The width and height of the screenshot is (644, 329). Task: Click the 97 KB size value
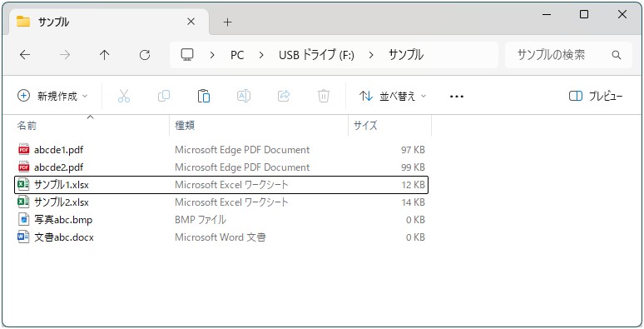(413, 150)
